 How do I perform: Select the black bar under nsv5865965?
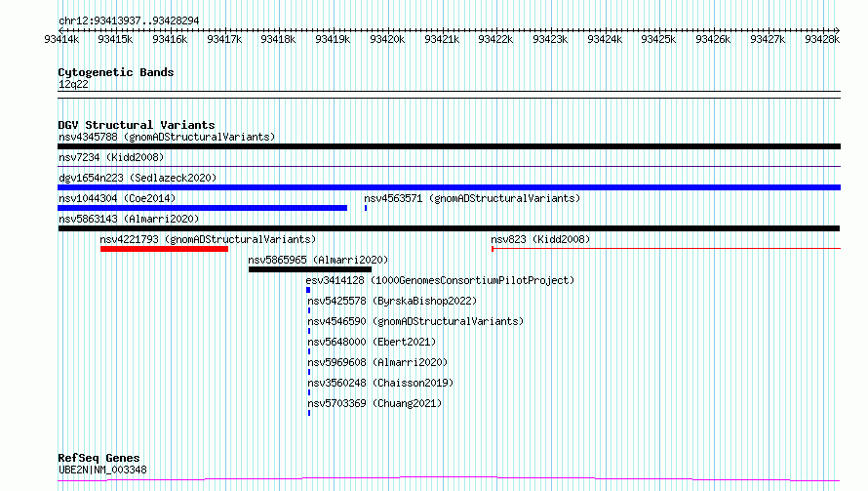[x=310, y=269]
